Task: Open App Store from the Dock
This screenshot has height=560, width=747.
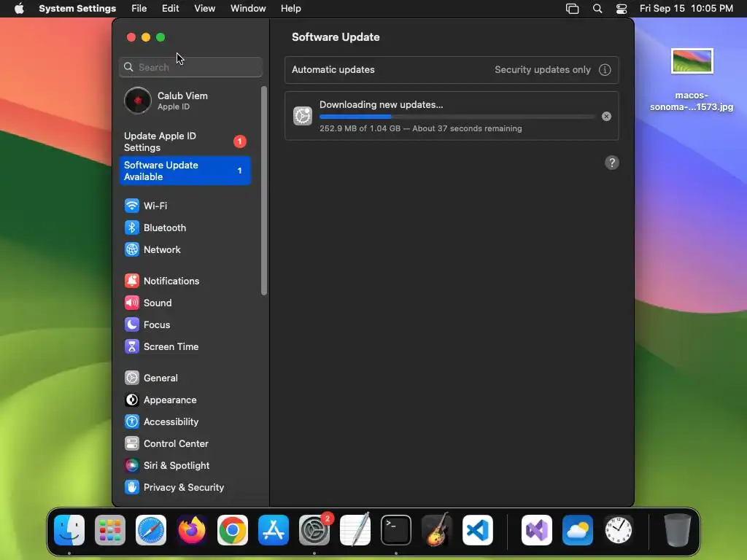Action: (274, 530)
